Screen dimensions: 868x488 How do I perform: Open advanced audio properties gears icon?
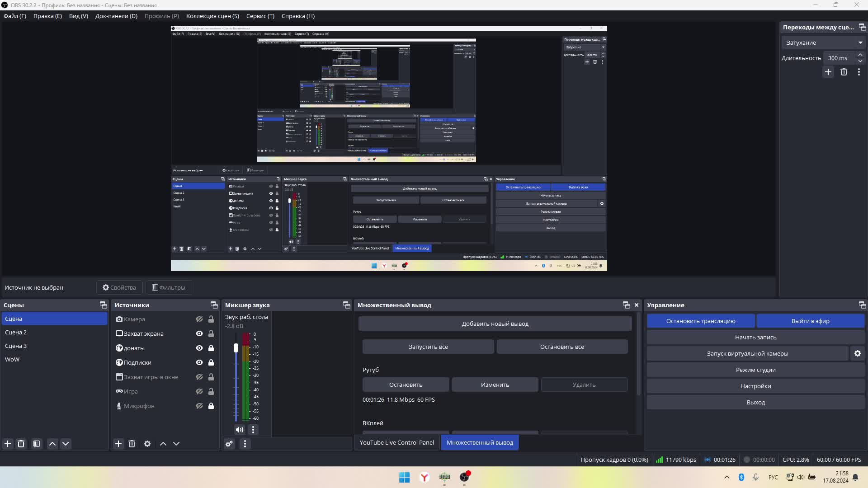[230, 444]
